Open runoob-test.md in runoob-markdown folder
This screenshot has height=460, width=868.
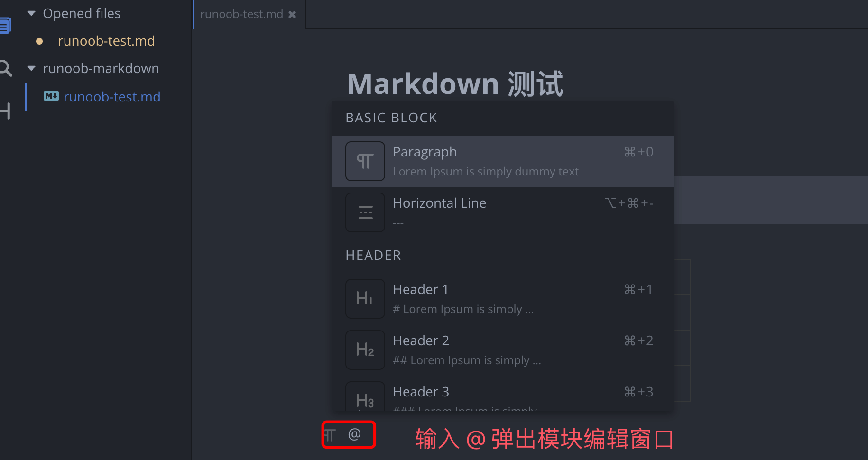(112, 97)
